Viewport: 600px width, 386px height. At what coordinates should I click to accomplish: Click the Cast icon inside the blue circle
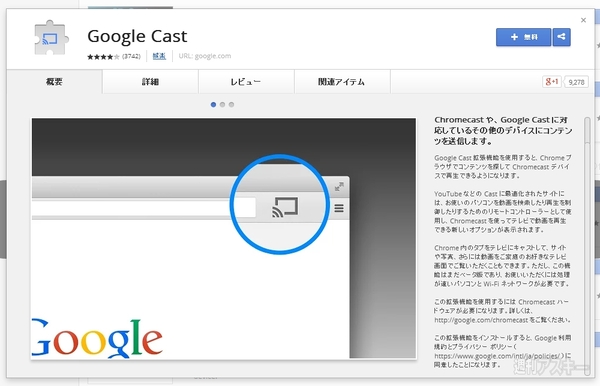[285, 207]
